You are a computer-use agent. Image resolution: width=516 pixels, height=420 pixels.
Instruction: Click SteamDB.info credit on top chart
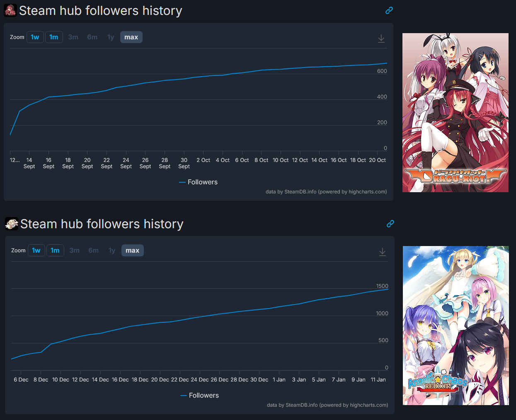[300, 192]
